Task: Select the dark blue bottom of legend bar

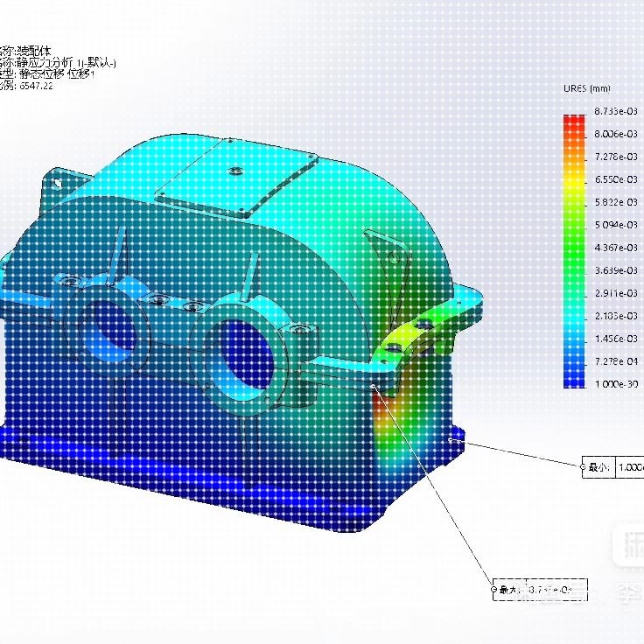Action: pos(574,380)
